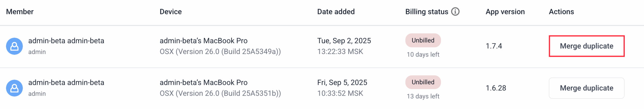The image size is (644, 109).
Task: Select the Actions column header
Action: pos(561,12)
